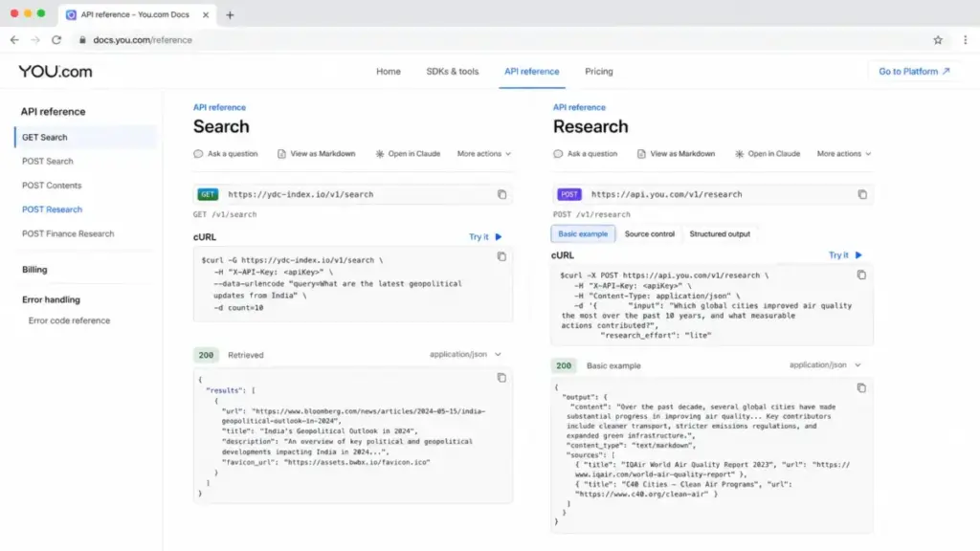Image resolution: width=980 pixels, height=551 pixels.
Task: Expand More actions under Search
Action: [x=483, y=154]
